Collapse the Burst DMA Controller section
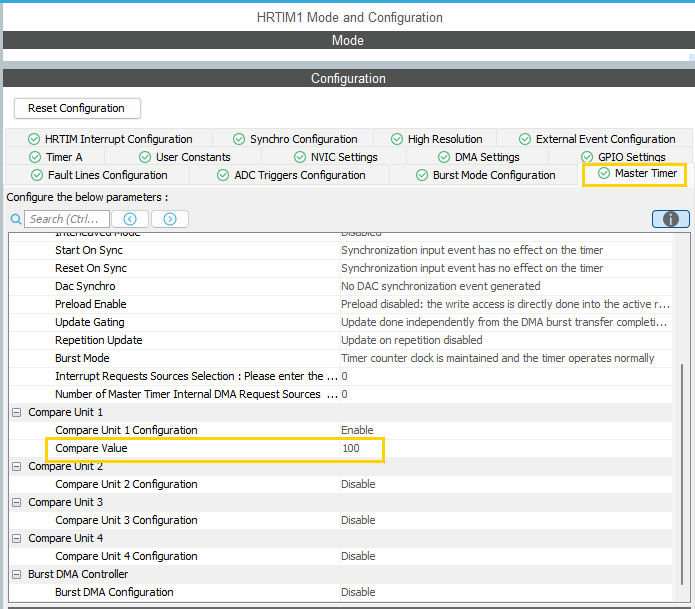695x609 pixels. (16, 574)
